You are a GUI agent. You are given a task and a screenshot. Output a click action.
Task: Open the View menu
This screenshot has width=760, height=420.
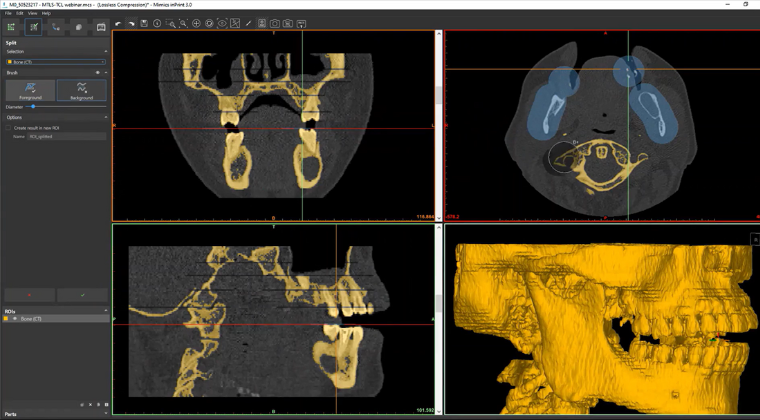coord(32,13)
